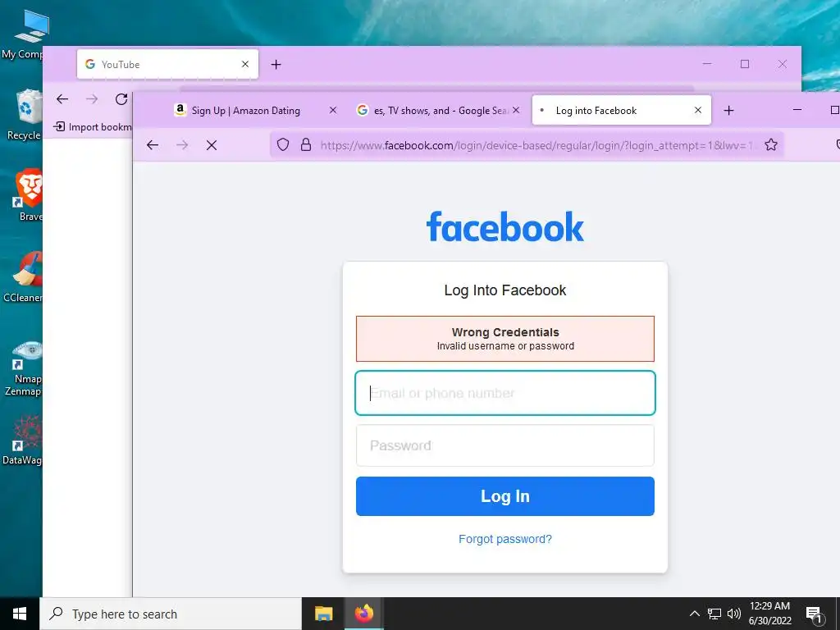Viewport: 840px width, 630px height.
Task: Open the clock showing 12:29 AM
Action: click(769, 614)
